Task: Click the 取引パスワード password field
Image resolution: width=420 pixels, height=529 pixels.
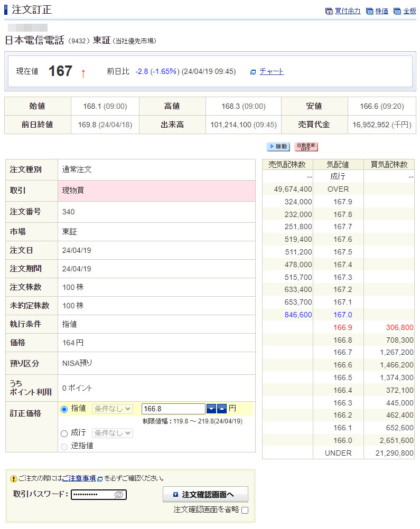Action: point(92,495)
